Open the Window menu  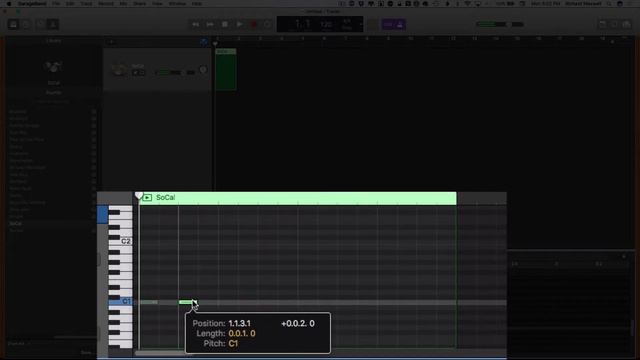click(x=177, y=4)
